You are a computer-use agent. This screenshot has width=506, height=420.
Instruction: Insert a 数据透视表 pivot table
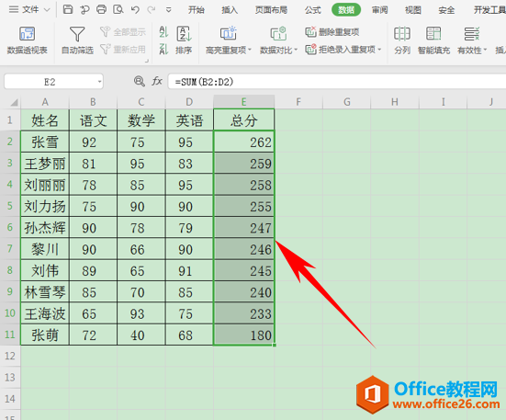point(28,40)
